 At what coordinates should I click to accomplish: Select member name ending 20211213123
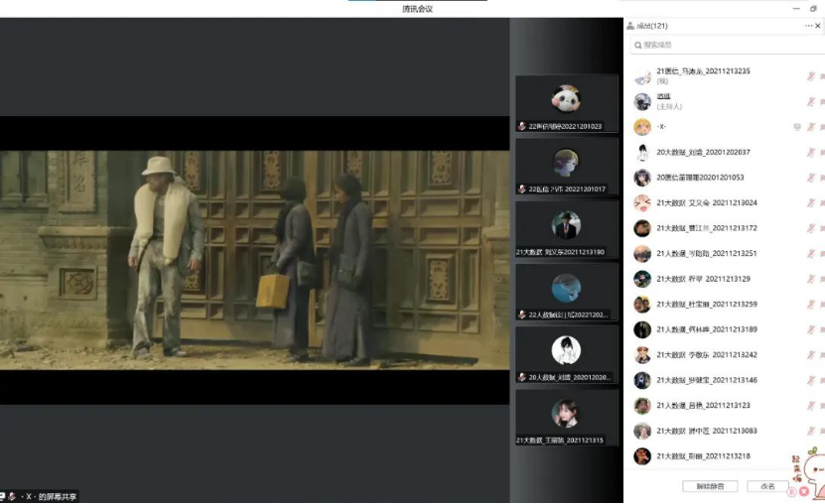[x=703, y=405]
